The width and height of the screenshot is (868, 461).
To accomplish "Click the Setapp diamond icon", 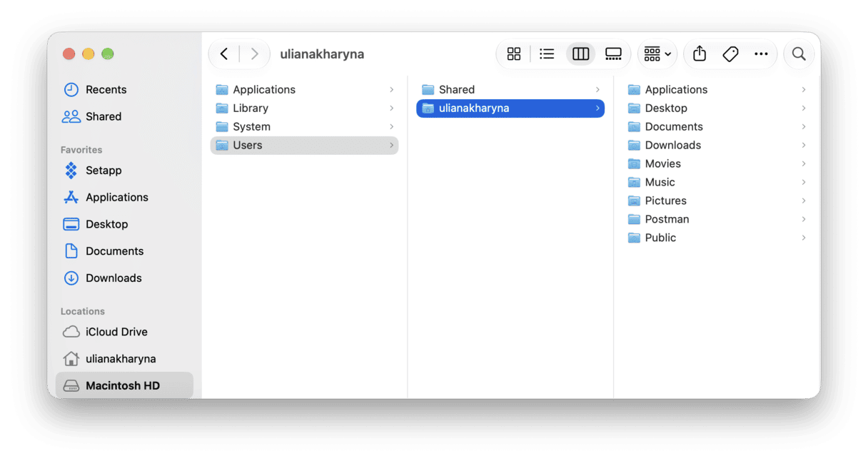I will tap(71, 170).
